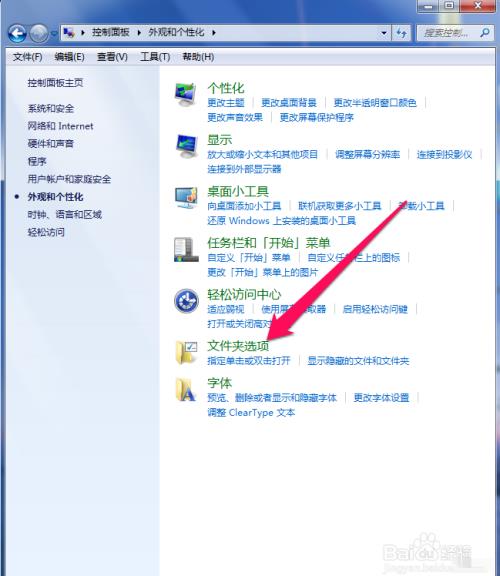500x576 pixels.
Task: Click 放大或缩小文本和其他项目 link
Action: click(263, 154)
